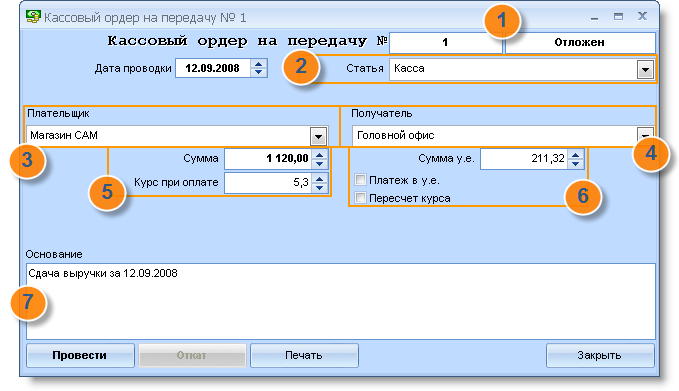Select 'Головной офис' text in recipient field
The image size is (679, 391).
pos(395,136)
